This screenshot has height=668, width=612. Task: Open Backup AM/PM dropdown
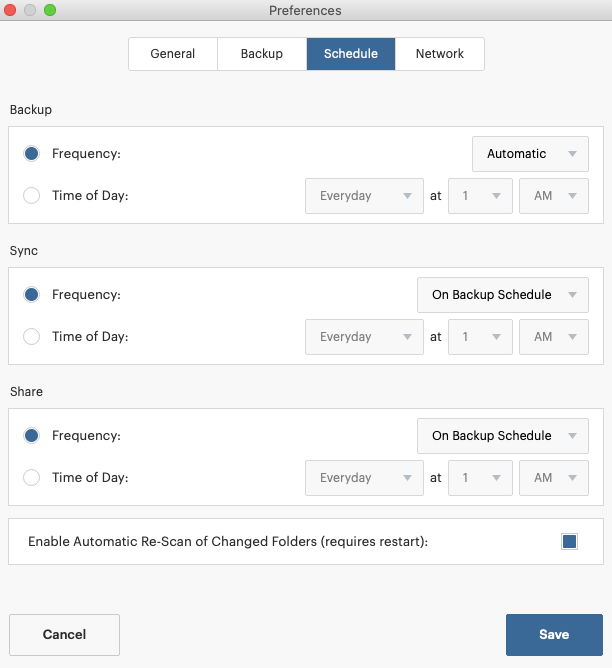(x=554, y=196)
